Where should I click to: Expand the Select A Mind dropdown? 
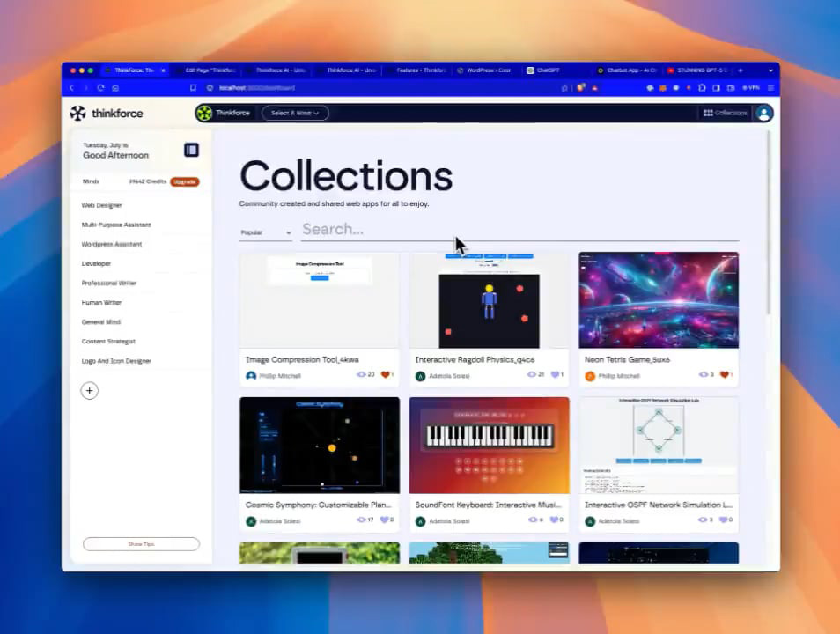pyautogui.click(x=295, y=113)
